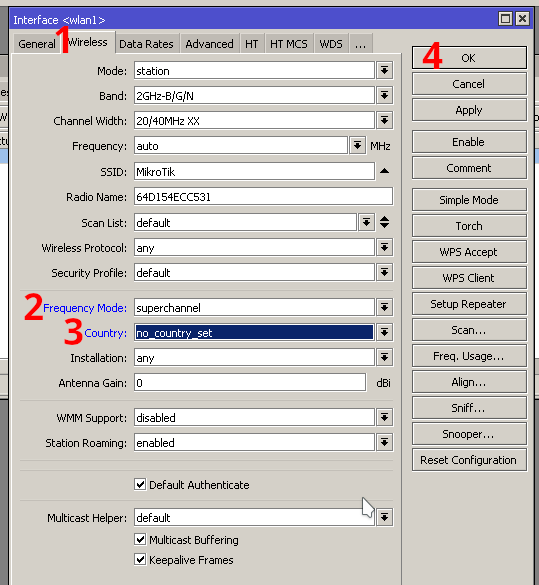Open the Station Roaming dropdown arrow

pos(384,442)
